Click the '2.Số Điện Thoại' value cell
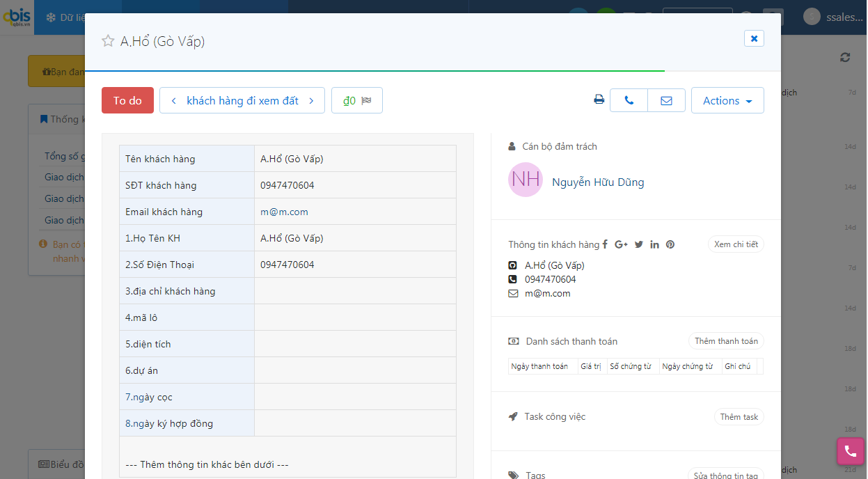 point(355,265)
